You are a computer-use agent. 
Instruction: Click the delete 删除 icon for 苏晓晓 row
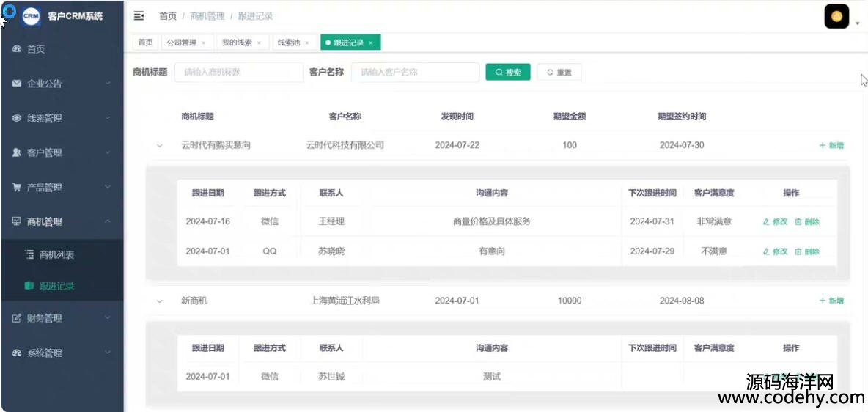(798, 251)
